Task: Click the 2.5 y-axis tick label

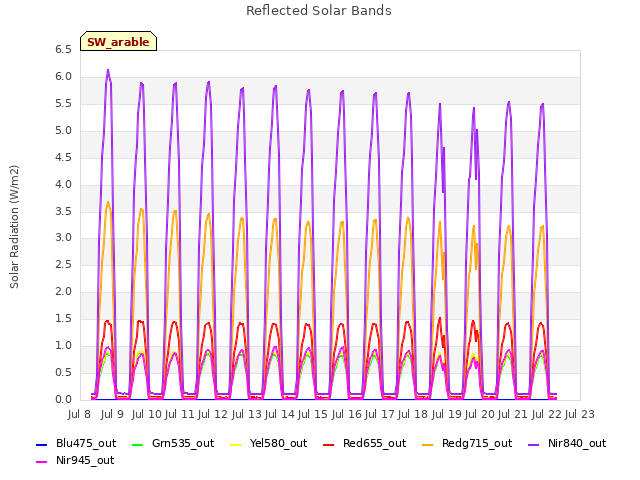Action: (63, 264)
